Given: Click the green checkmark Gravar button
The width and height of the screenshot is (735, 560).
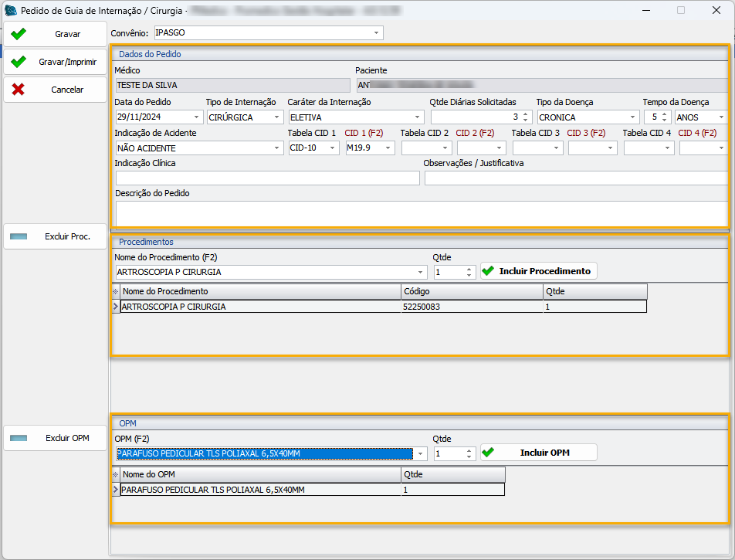Looking at the screenshot, I should (x=54, y=35).
